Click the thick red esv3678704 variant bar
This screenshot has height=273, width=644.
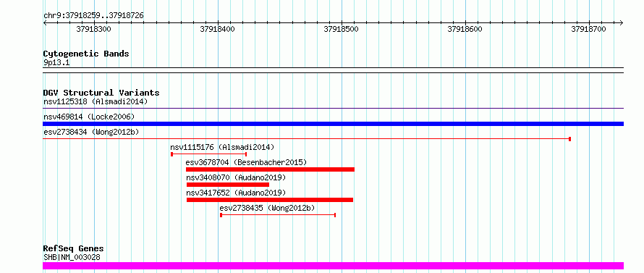point(270,169)
